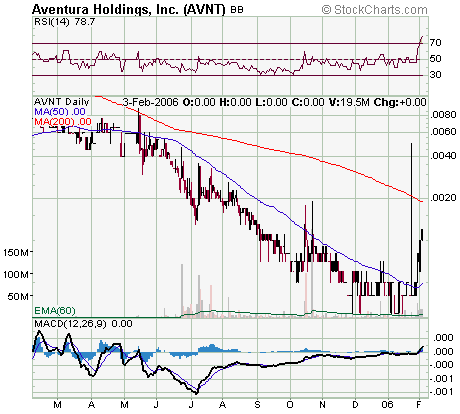Select the blue 'MA(50) .00' legend
Viewport: 460px width, 414px height.
[x=60, y=112]
